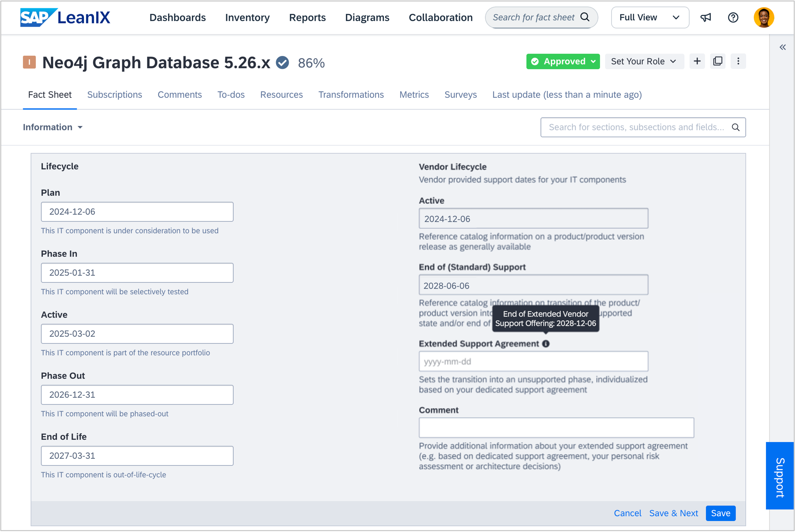Viewport: 795px width, 532px height.
Task: Expand the Information section dropdown
Action: tap(53, 127)
